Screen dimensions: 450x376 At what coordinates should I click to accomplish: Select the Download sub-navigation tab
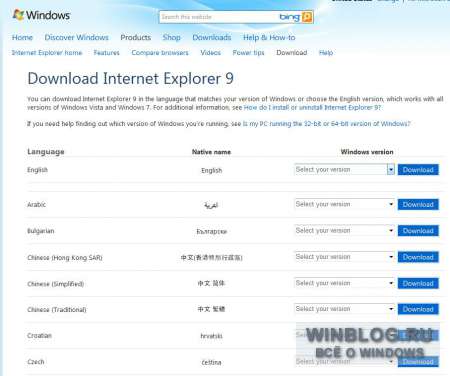(x=292, y=53)
